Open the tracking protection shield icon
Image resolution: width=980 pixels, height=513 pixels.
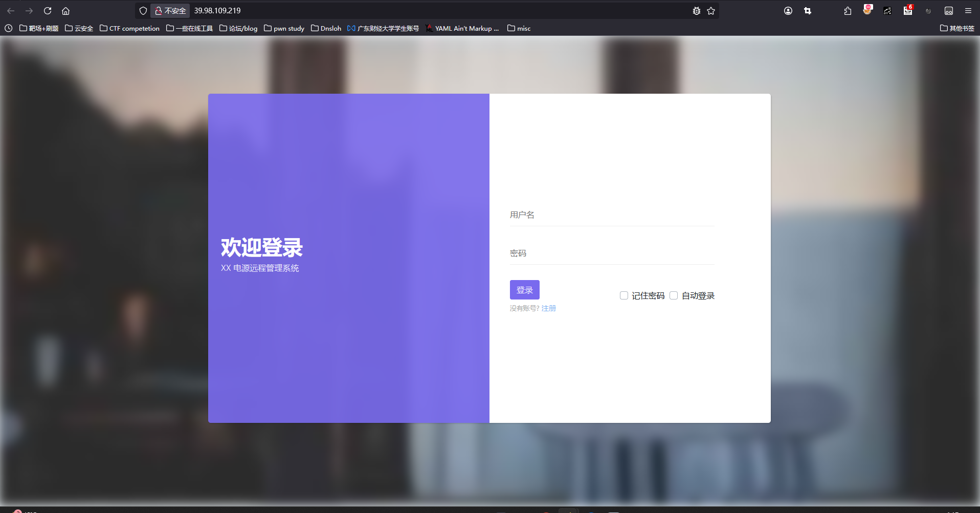[143, 11]
